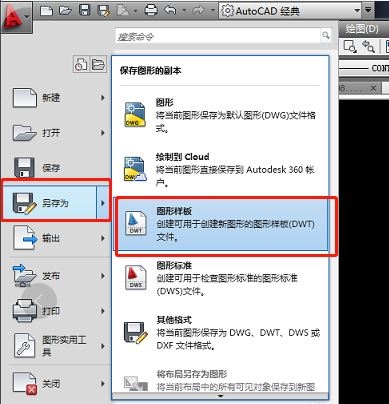Expand the quick access toolbar customize arrow

pos(368,10)
